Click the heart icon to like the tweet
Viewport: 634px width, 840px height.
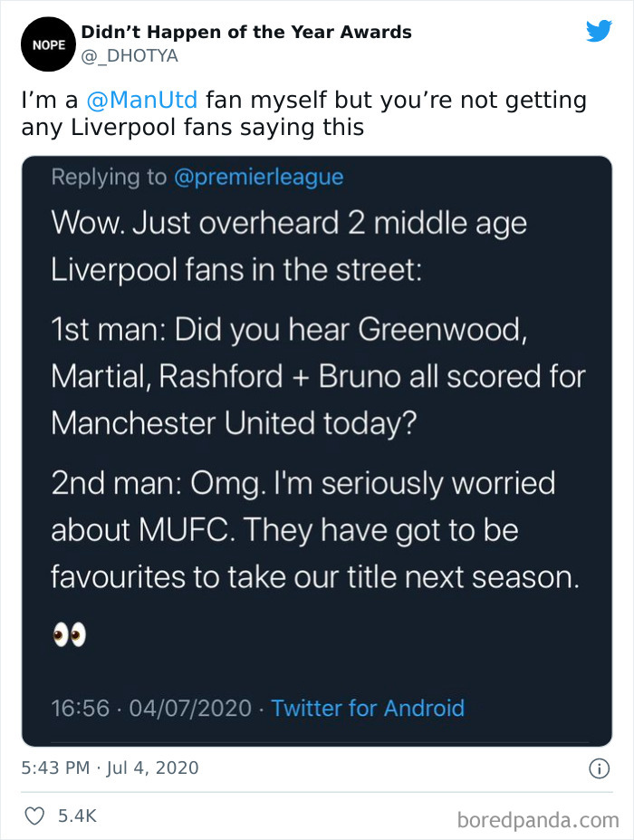tap(33, 815)
